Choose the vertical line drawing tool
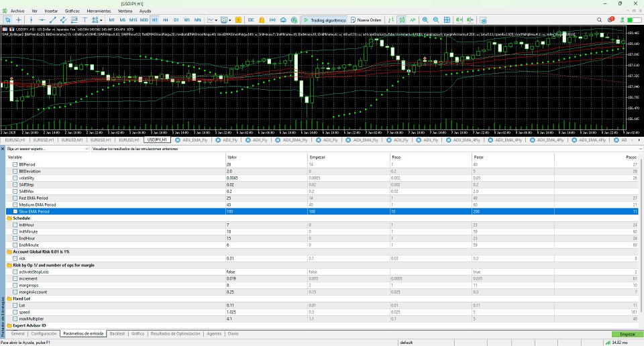 click(31, 19)
